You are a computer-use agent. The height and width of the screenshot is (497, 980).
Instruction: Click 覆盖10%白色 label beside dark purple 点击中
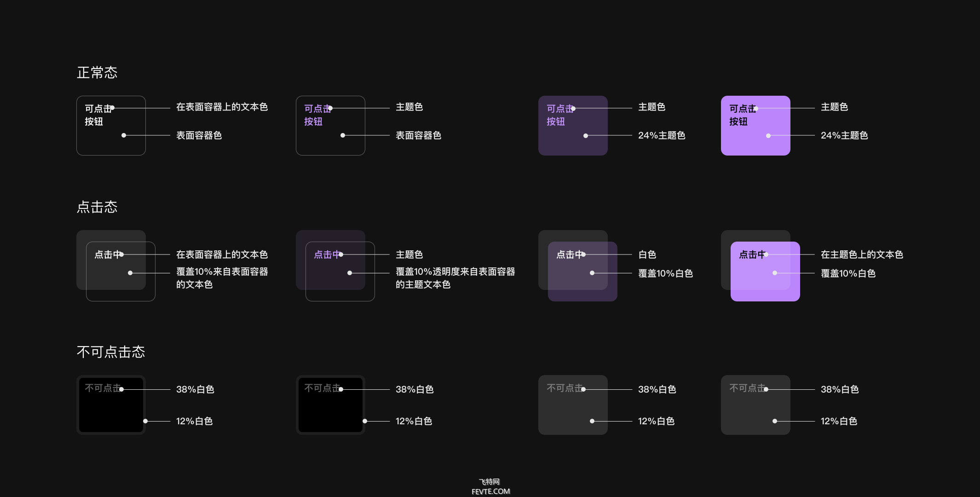tap(665, 273)
